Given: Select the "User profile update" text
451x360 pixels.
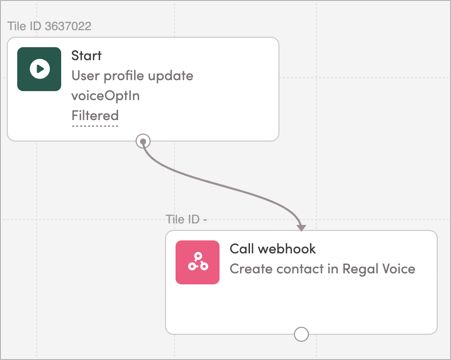Looking at the screenshot, I should pyautogui.click(x=132, y=76).
